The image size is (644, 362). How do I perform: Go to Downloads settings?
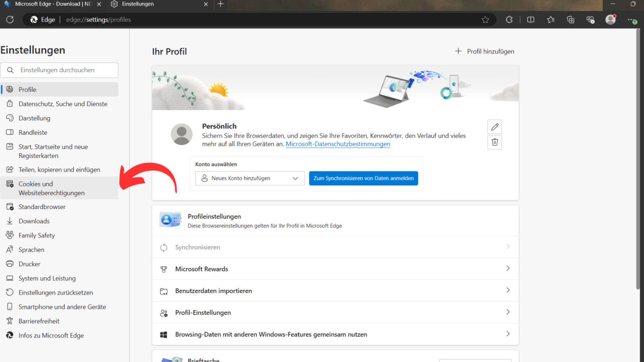coord(60,221)
